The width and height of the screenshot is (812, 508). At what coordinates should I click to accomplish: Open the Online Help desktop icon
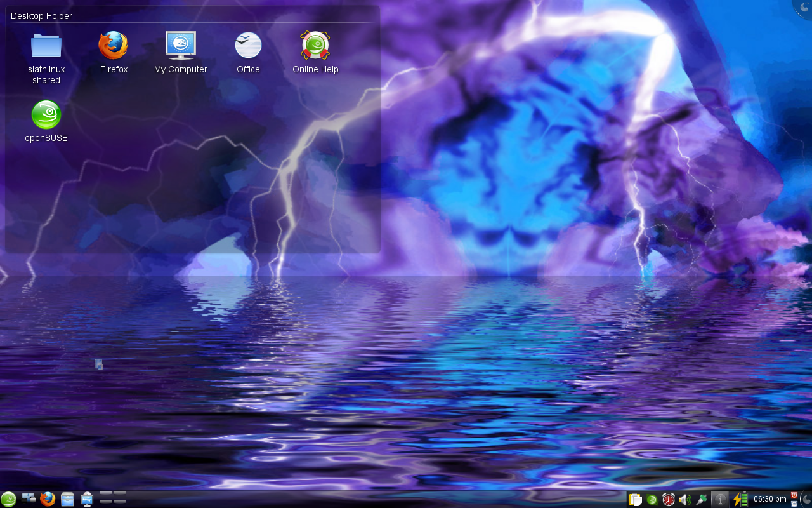point(315,53)
